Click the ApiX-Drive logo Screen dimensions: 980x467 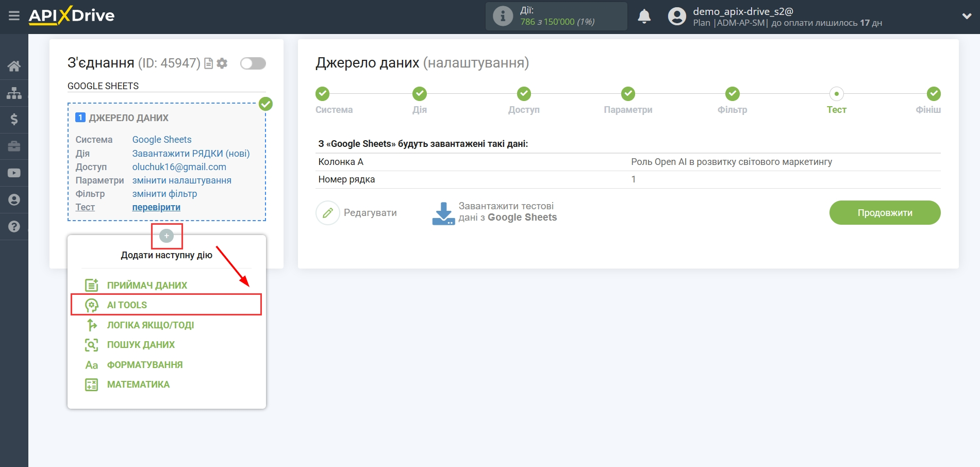[71, 15]
